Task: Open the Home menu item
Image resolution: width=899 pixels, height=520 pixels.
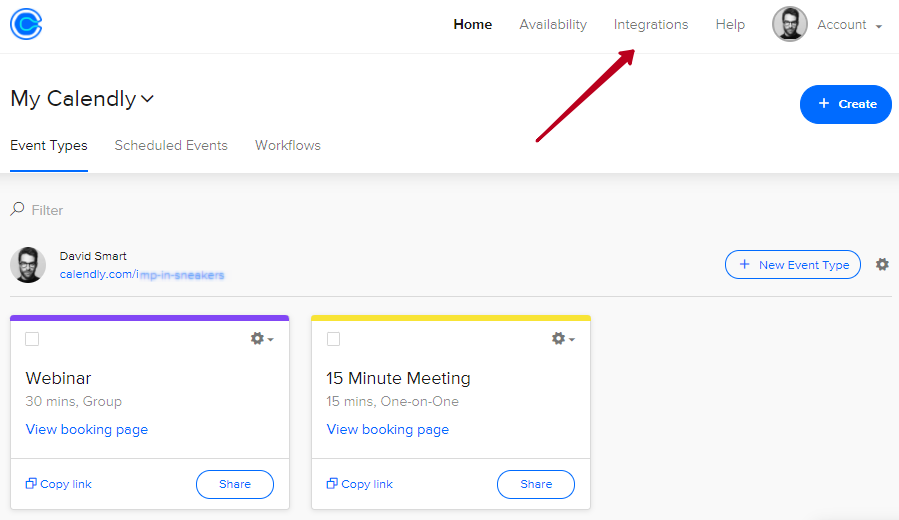Action: click(x=472, y=25)
